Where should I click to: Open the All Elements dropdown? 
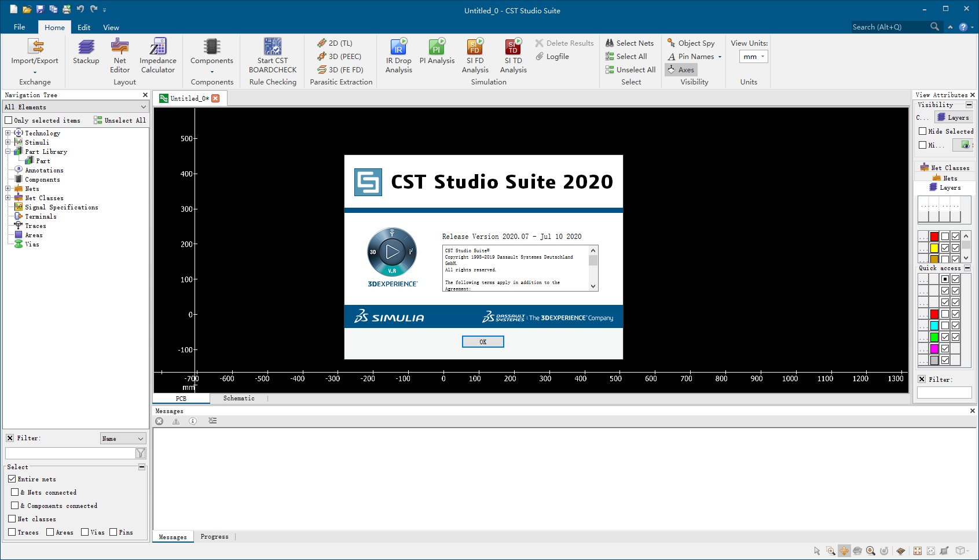click(x=75, y=107)
